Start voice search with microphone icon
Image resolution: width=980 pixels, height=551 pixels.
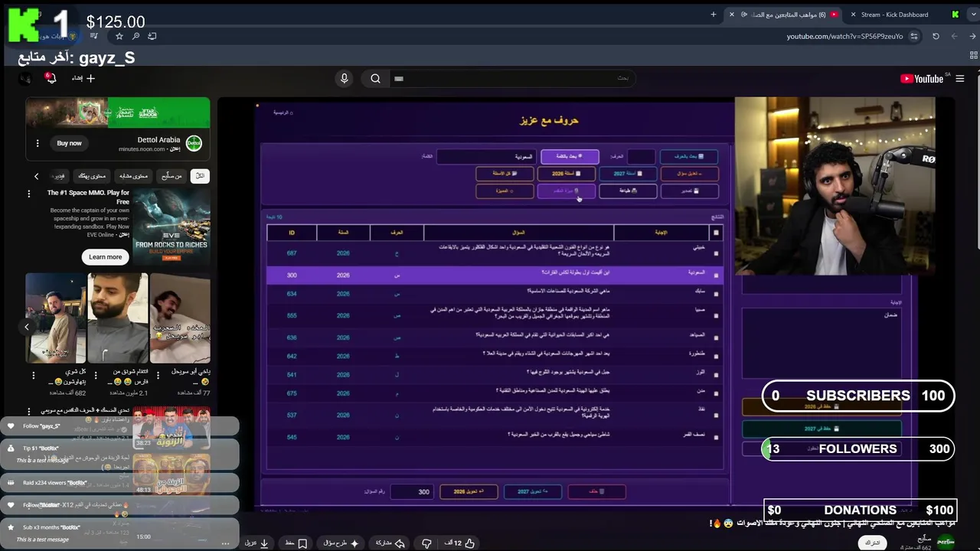pyautogui.click(x=344, y=78)
